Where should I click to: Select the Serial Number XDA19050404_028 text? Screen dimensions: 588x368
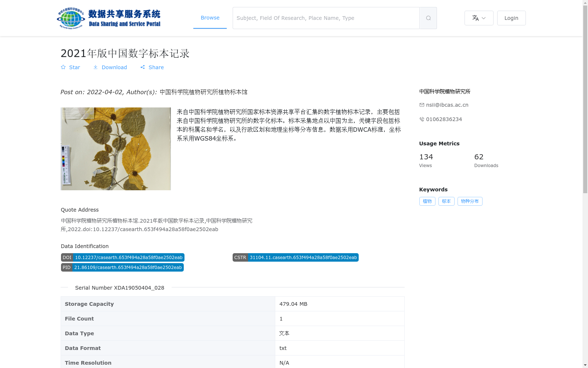[x=120, y=288]
